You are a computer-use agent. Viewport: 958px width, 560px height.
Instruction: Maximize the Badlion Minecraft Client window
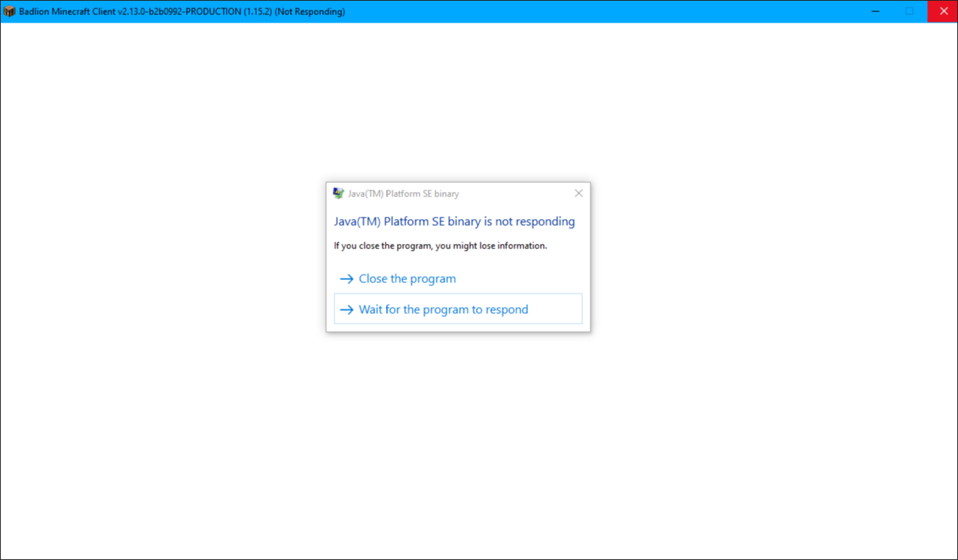pyautogui.click(x=909, y=11)
